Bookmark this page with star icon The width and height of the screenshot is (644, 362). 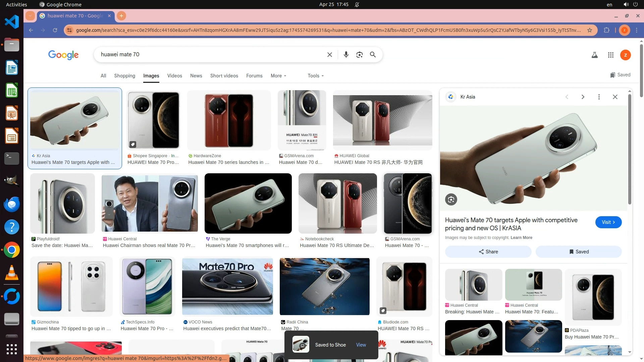[x=590, y=30]
